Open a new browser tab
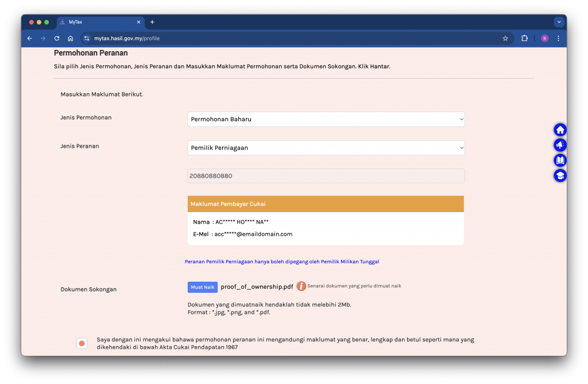The image size is (588, 384). [152, 22]
